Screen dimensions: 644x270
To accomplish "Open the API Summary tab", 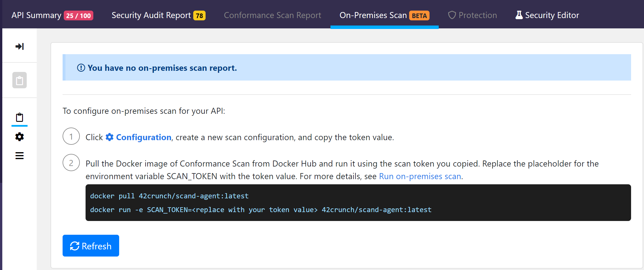I will (52, 15).
